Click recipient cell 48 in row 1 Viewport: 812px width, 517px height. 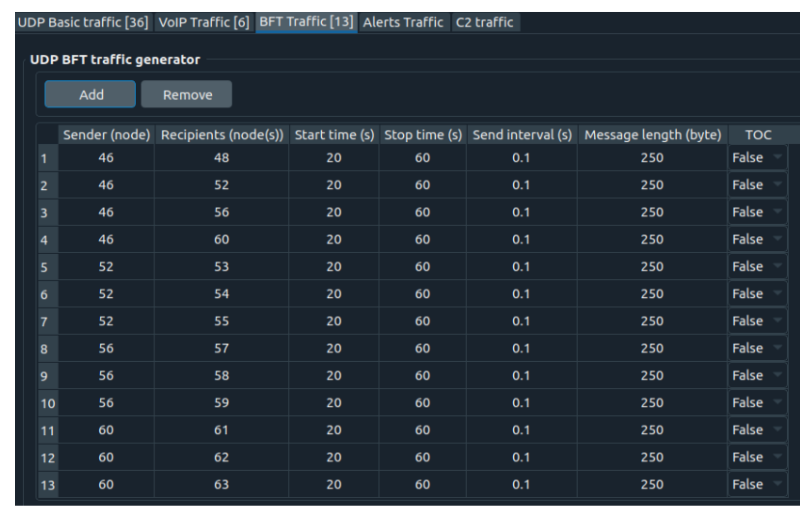pyautogui.click(x=221, y=158)
